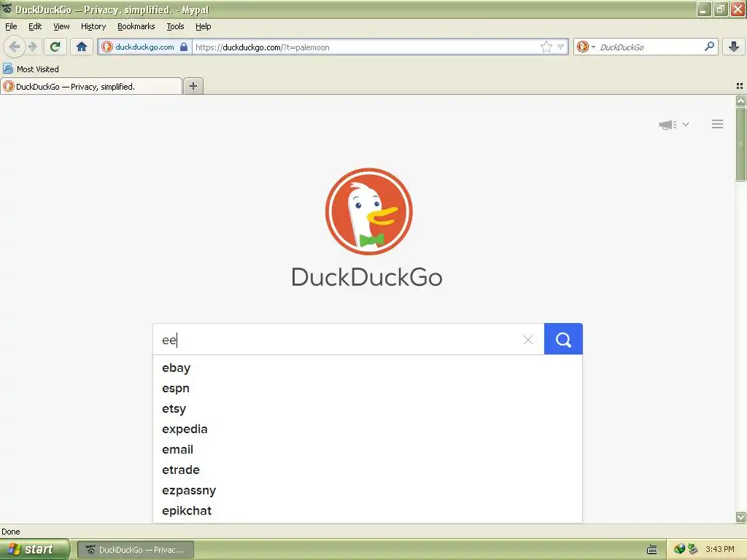Open a new tab with plus button
This screenshot has height=560, width=747.
(193, 86)
